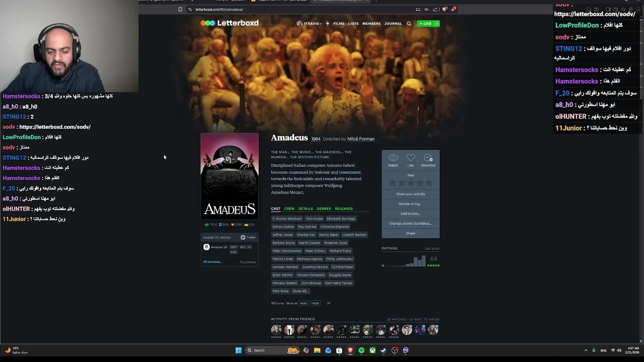Open the dropdown arrow beside LOG
644x362 pixels.
click(436, 24)
